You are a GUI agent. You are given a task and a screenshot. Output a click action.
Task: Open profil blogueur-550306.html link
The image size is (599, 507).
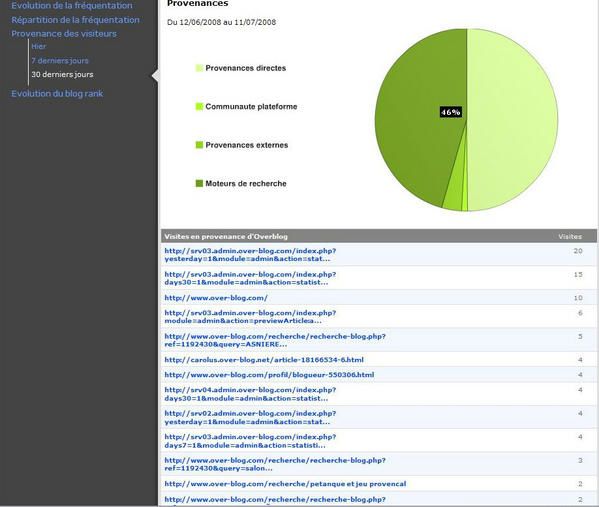click(269, 375)
